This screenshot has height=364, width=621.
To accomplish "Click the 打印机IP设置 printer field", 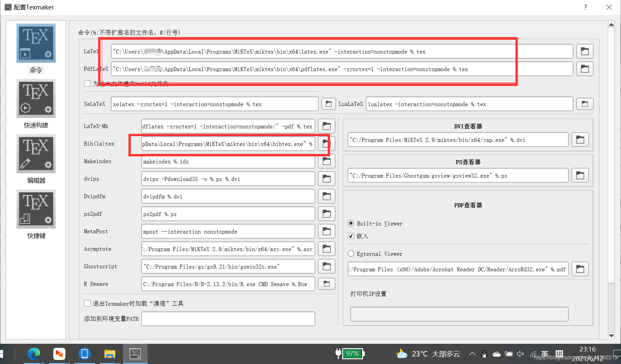I will click(x=459, y=314).
